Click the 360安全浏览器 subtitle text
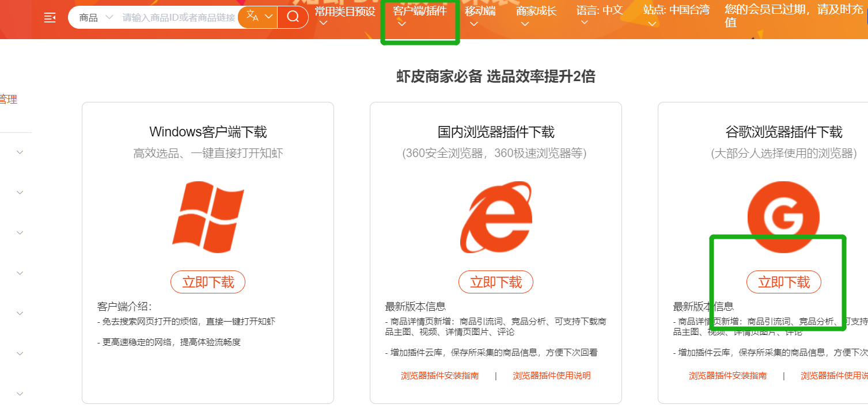 (494, 154)
